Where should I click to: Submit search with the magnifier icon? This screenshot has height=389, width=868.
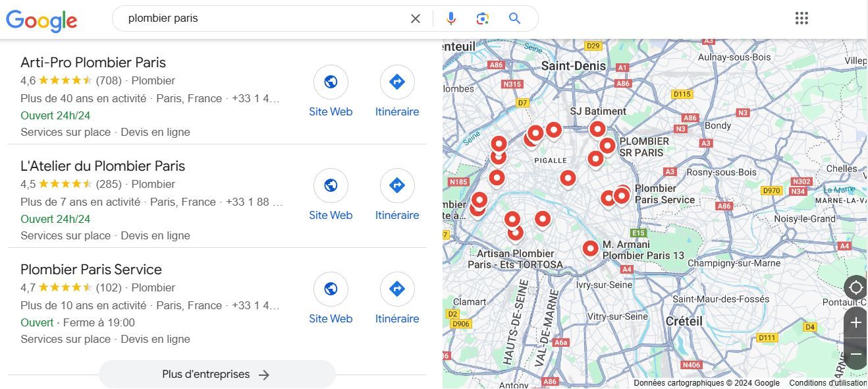515,18
